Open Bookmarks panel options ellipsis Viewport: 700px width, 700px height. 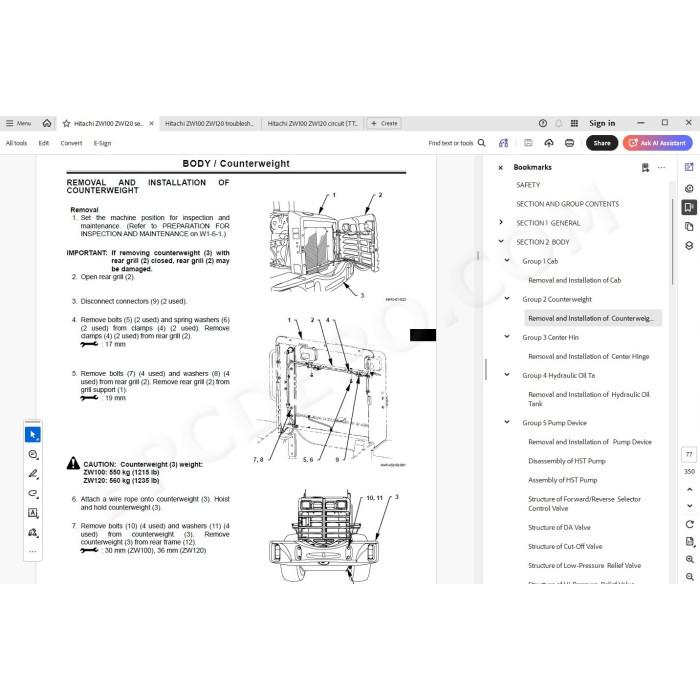pyautogui.click(x=662, y=167)
